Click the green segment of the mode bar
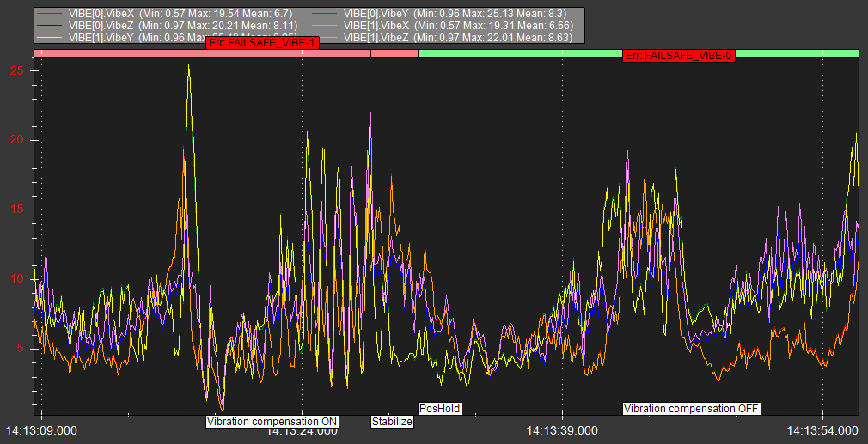Screen dimensions: 868x444 click(533, 53)
